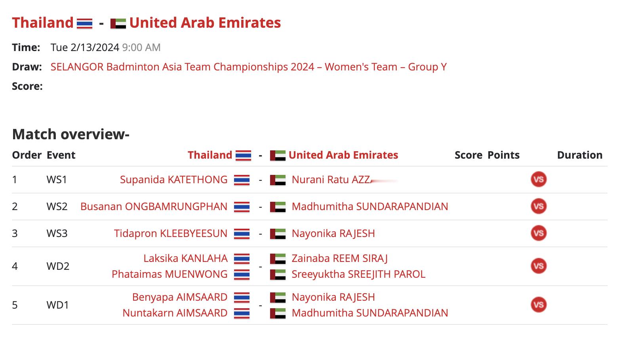Open United Arab Emirates title link
Image resolution: width=640 pixels, height=364 pixels.
click(x=205, y=23)
